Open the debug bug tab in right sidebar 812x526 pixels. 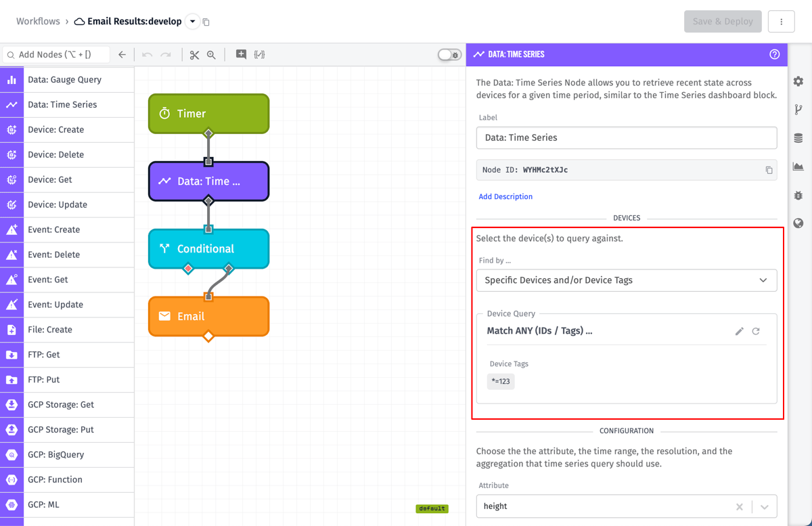coord(798,195)
